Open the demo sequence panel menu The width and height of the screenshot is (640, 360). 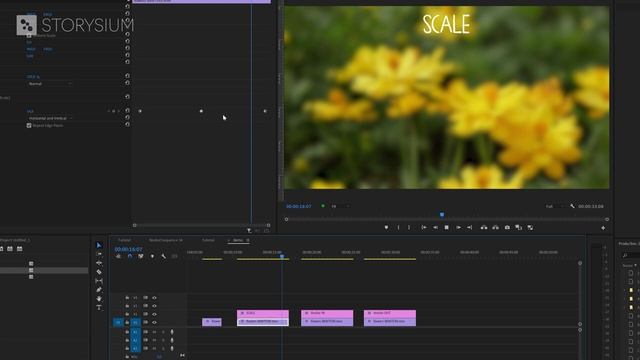click(248, 240)
